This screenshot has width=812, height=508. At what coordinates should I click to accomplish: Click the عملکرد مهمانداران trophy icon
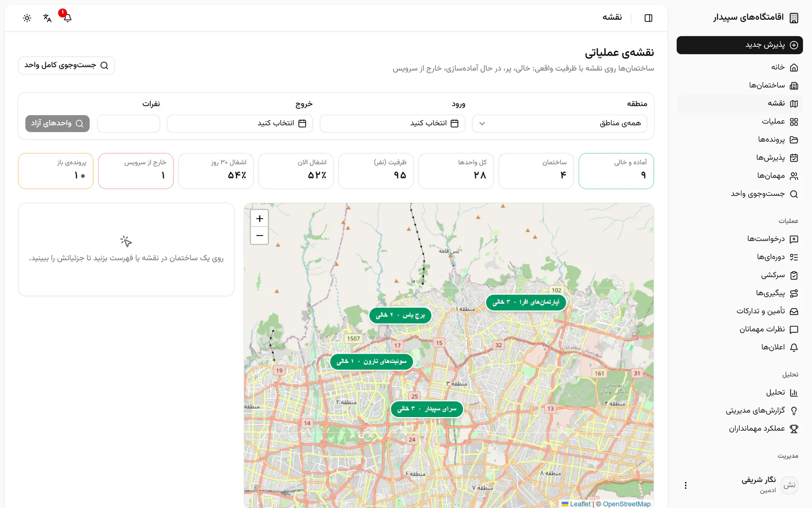pyautogui.click(x=794, y=429)
